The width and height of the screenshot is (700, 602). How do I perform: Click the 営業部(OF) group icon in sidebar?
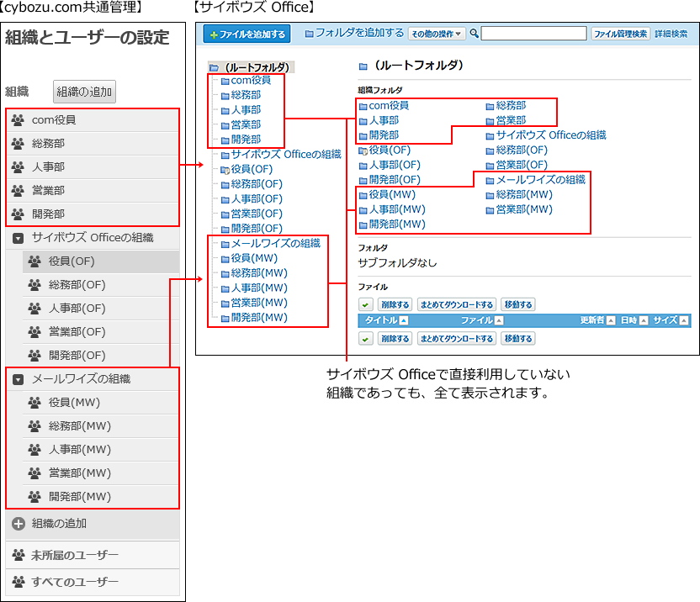click(34, 332)
